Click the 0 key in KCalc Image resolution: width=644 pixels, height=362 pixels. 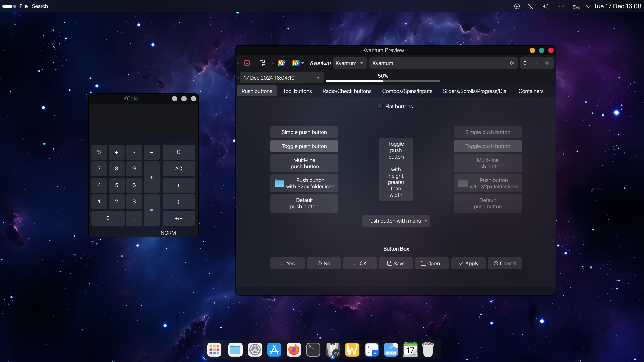click(108, 218)
